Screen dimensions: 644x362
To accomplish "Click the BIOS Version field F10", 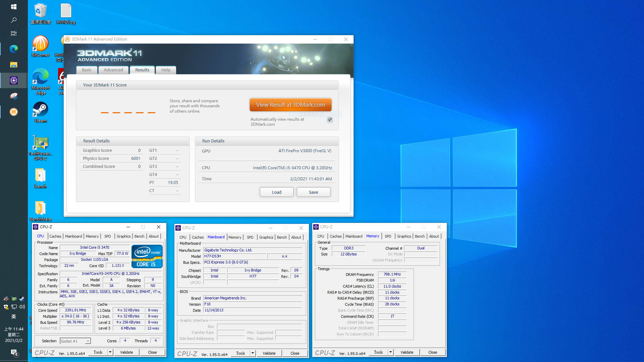I will (x=253, y=304).
